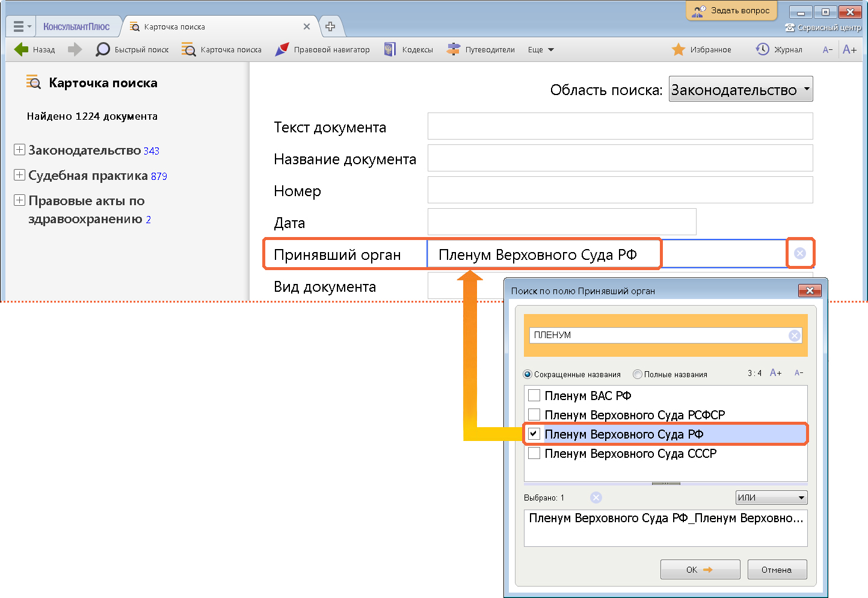Open Сервисный центр link
Viewport: 868px width, 598px height.
point(823,28)
